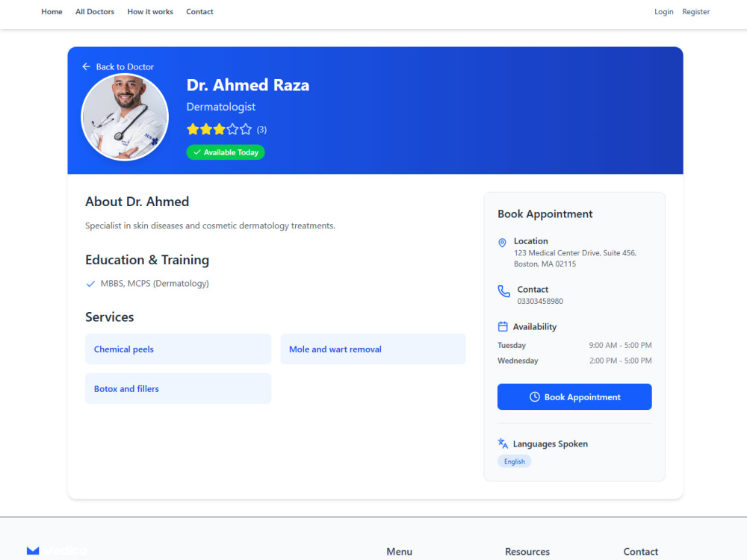The image size is (747, 560).
Task: Click the Medico logo icon in footer
Action: [33, 551]
